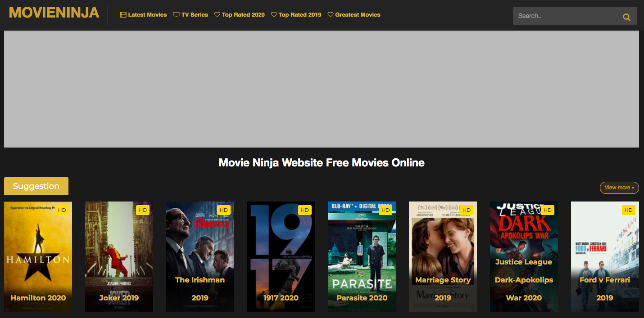Open Top Rated 2019 list
The width and height of the screenshot is (644, 318).
tap(296, 15)
